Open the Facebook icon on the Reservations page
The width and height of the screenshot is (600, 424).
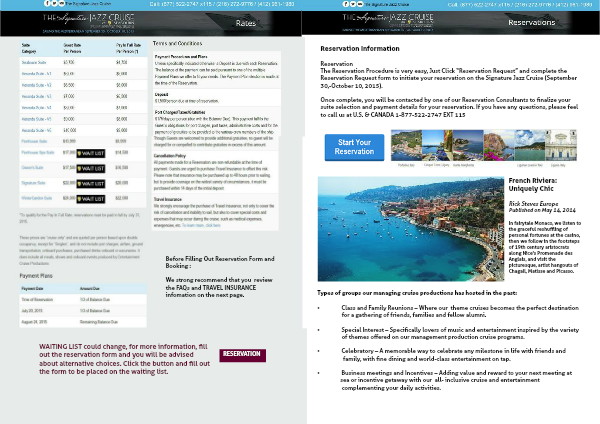pos(346,4)
